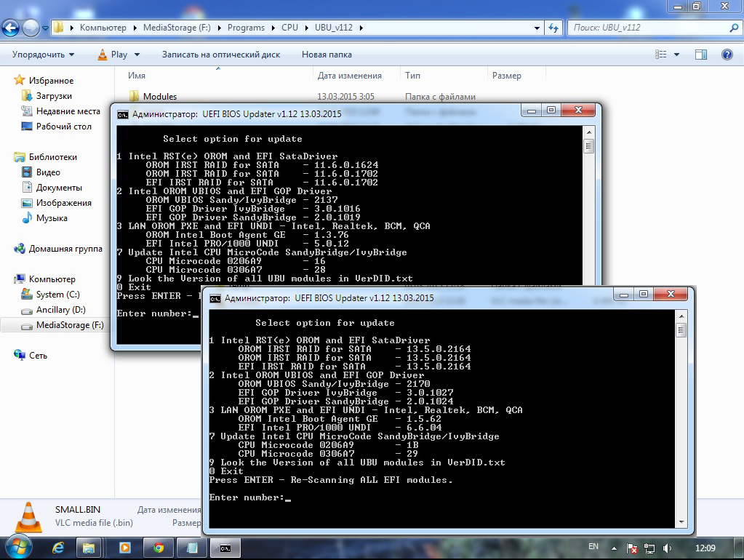744x560 pixels.
Task: Toggle the preview pane icon
Action: pos(701,55)
